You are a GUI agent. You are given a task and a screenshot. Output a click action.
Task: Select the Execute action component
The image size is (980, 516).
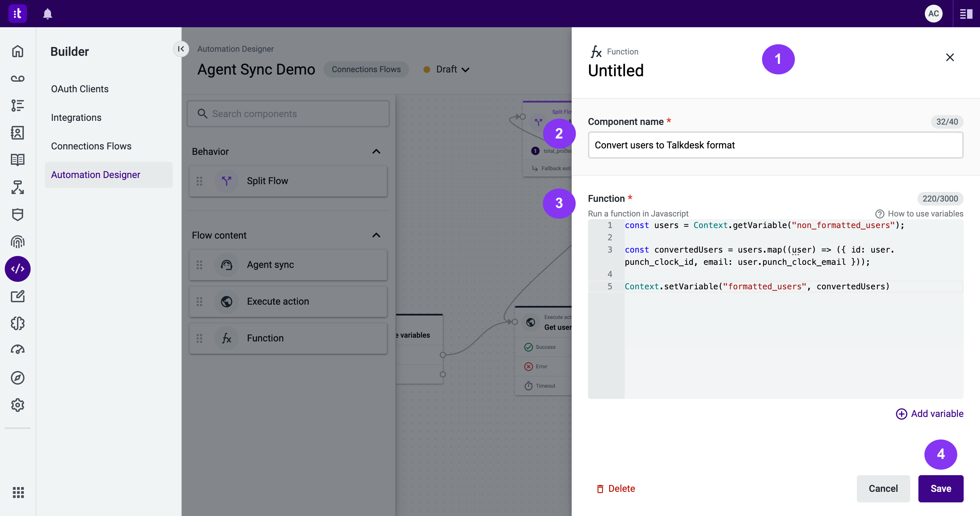click(x=288, y=301)
